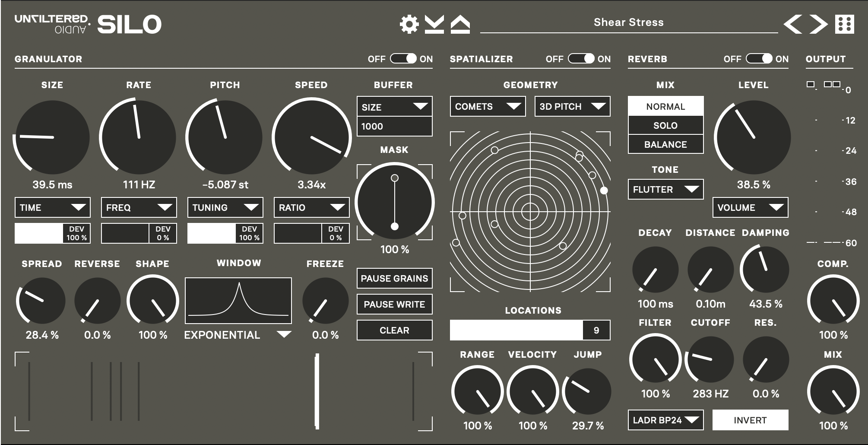Click the reverb FILTER knob
Image resolution: width=868 pixels, height=445 pixels.
coord(655,359)
